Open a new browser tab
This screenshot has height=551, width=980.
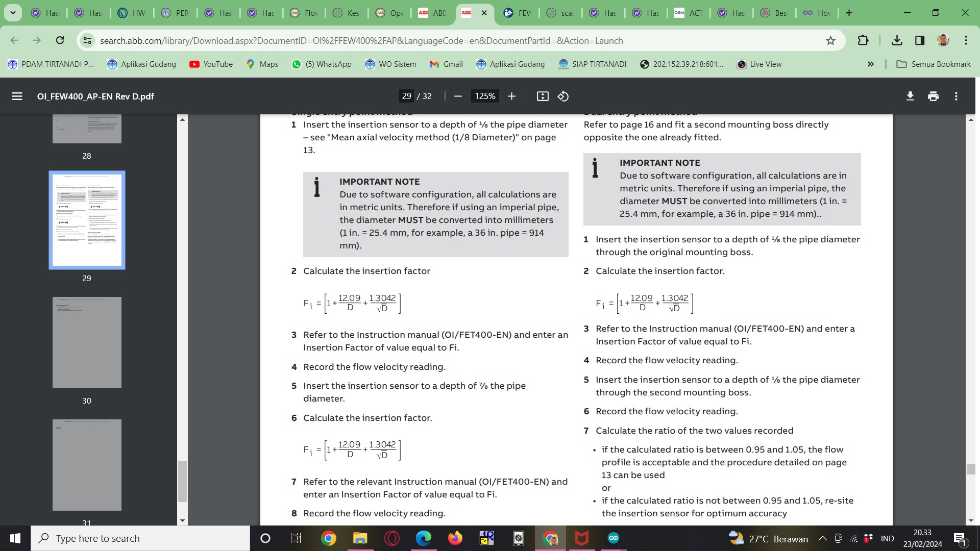(x=849, y=13)
